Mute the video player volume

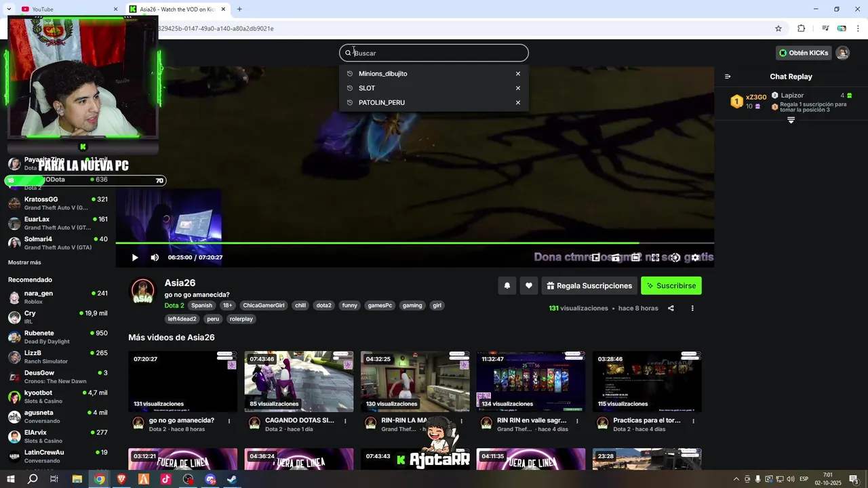155,258
